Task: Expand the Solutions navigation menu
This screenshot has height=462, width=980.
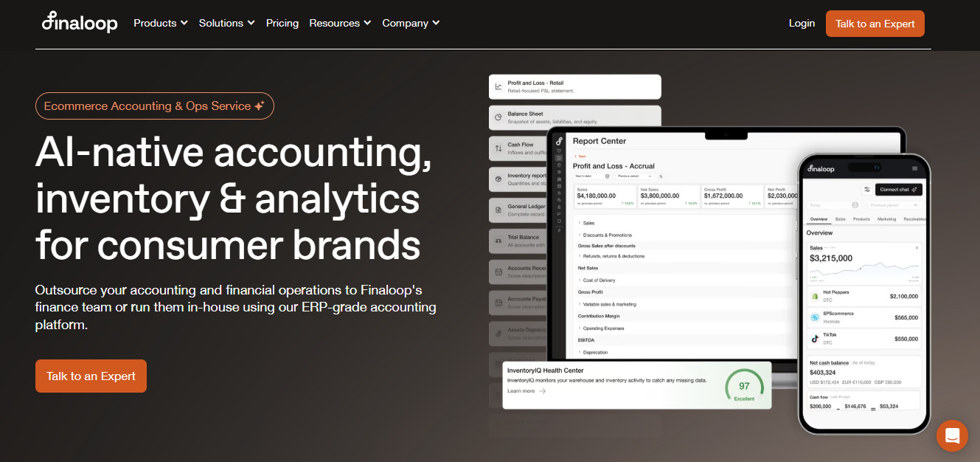Action: click(227, 23)
